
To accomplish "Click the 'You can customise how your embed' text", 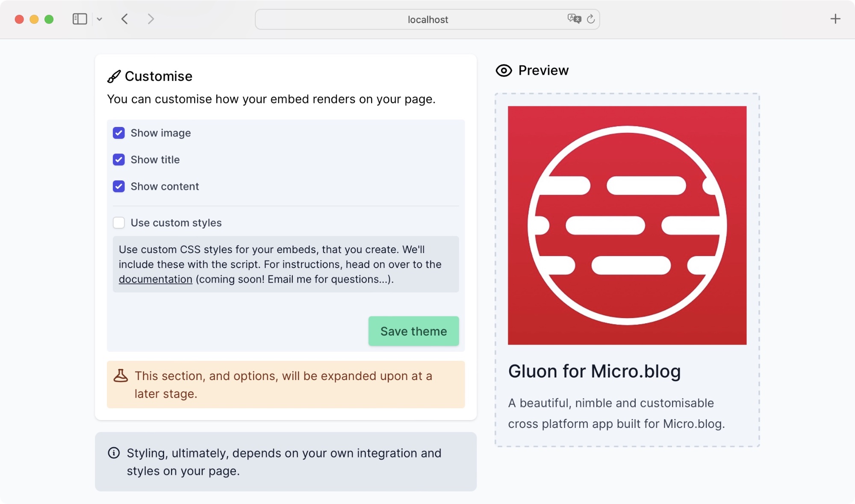I will (271, 99).
